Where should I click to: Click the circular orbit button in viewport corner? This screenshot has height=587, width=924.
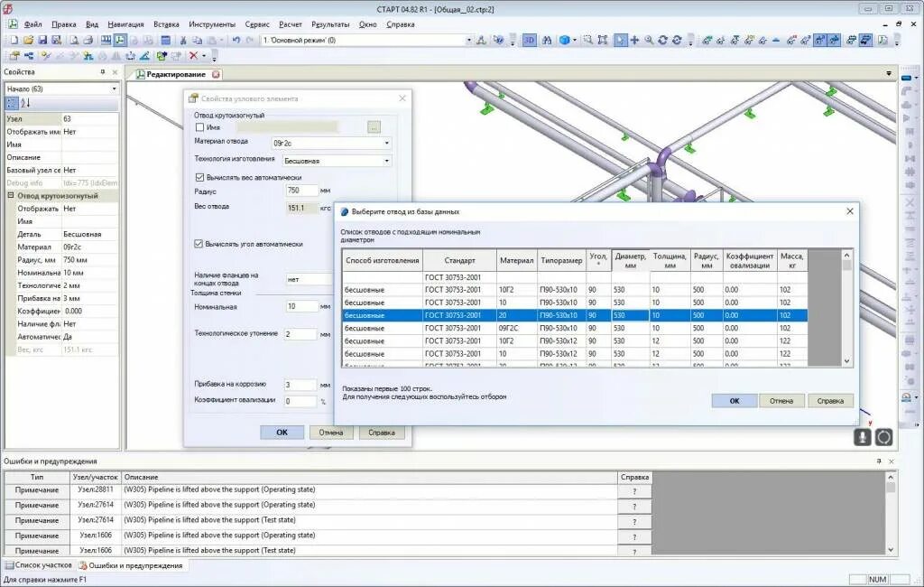(884, 437)
